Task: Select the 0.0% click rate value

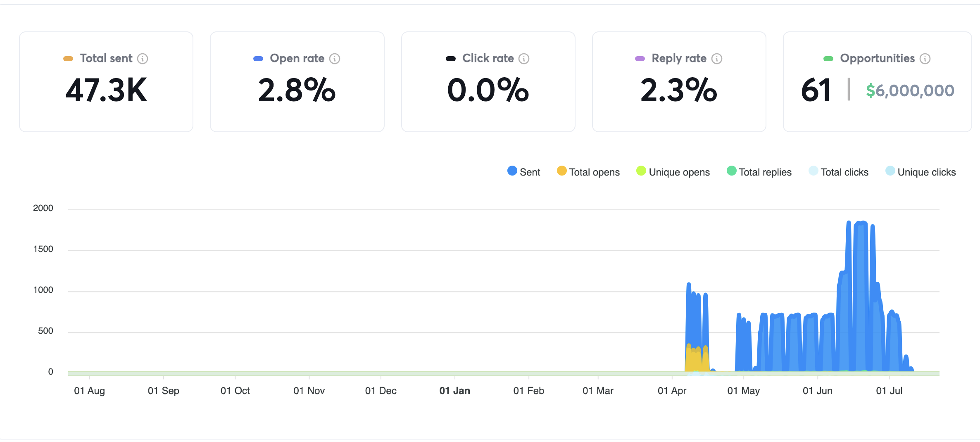Action: point(488,90)
